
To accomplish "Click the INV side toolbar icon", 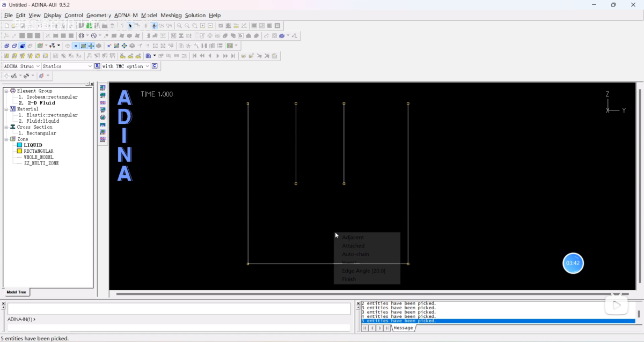I will point(103,110).
